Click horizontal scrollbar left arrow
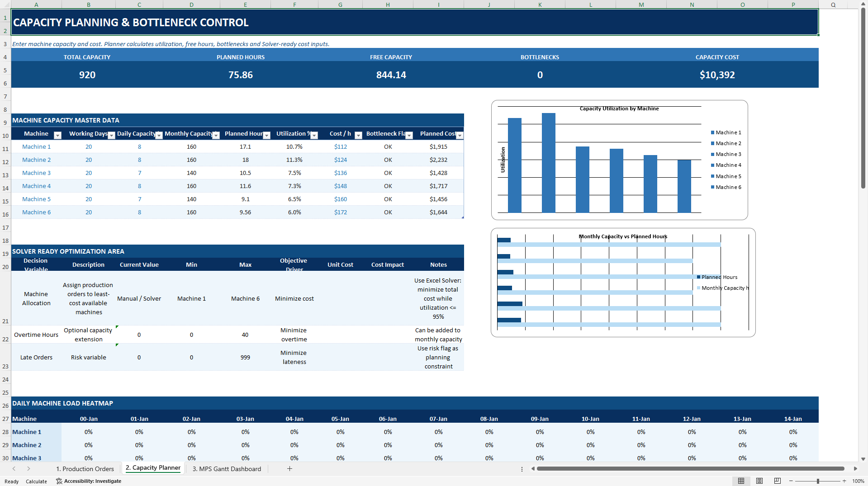Screen dimensions: 868x486 point(533,469)
